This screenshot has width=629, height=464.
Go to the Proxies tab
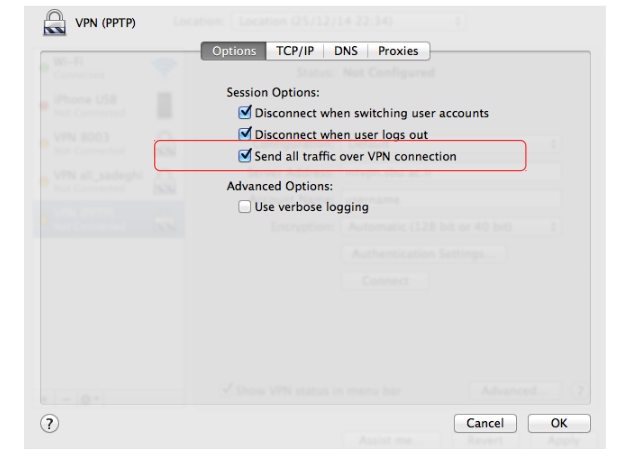(398, 51)
